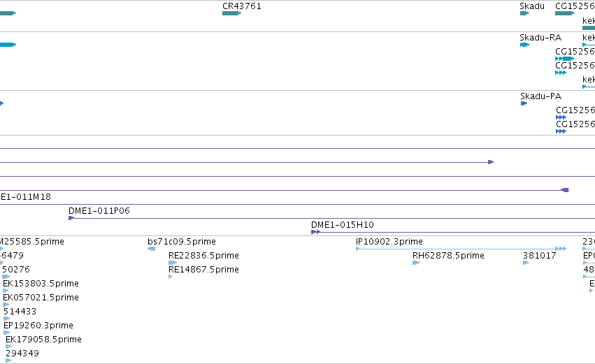The image size is (595, 364).
Task: Click the EP19260.3prime label
Action: [x=38, y=326]
